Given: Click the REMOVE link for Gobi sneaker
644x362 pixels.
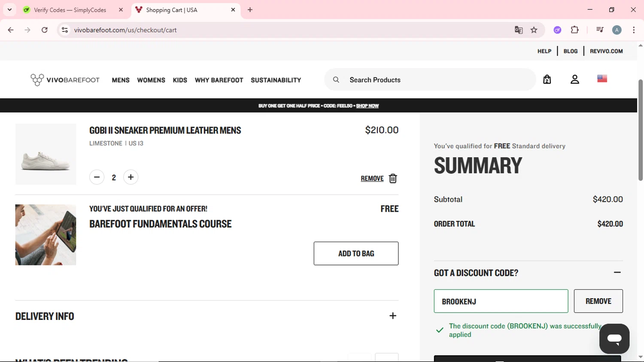Looking at the screenshot, I should pos(372,179).
